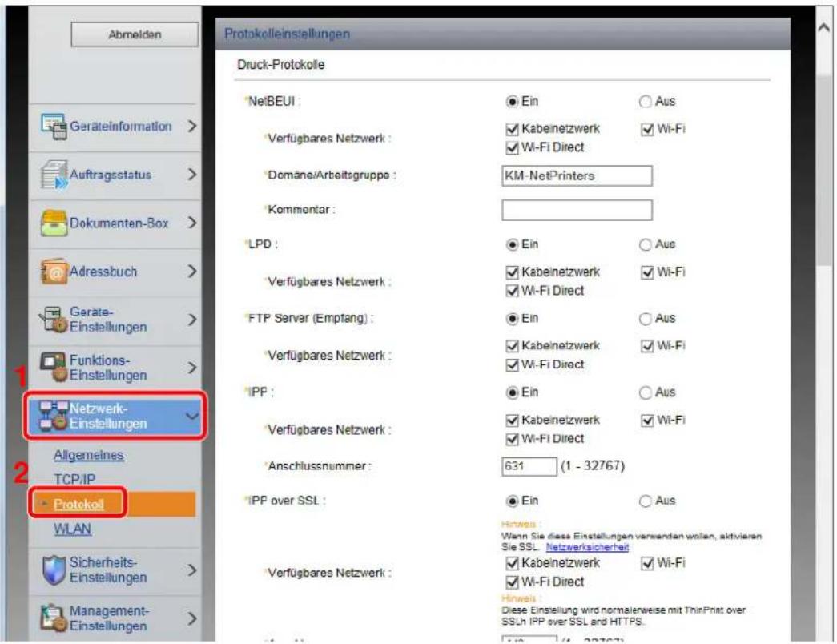837x644 pixels.
Task: Uncheck Kabelnetzwerk under IPP
Action: pos(512,421)
